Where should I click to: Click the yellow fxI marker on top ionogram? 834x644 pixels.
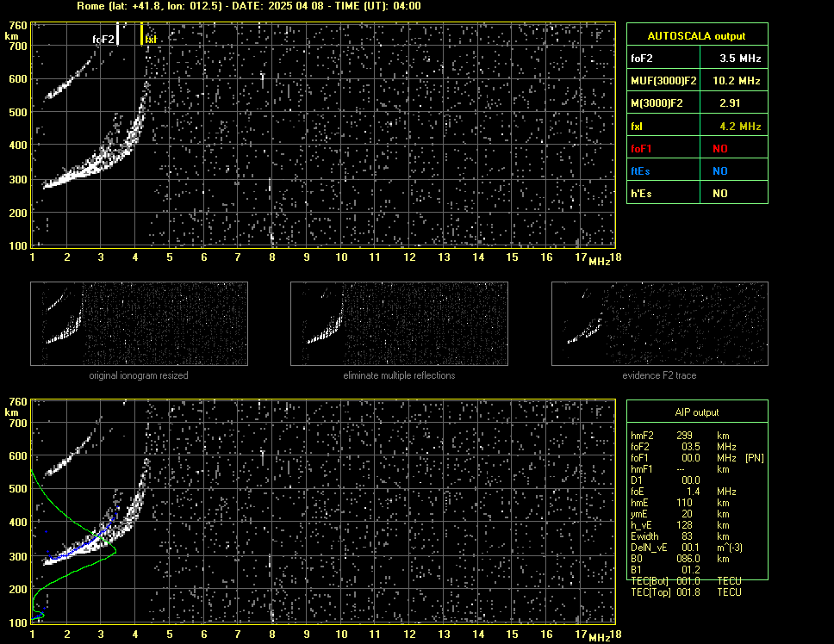(141, 34)
